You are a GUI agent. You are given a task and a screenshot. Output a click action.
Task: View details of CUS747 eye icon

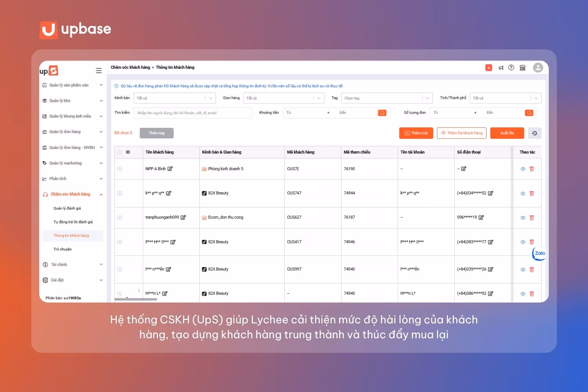523,193
